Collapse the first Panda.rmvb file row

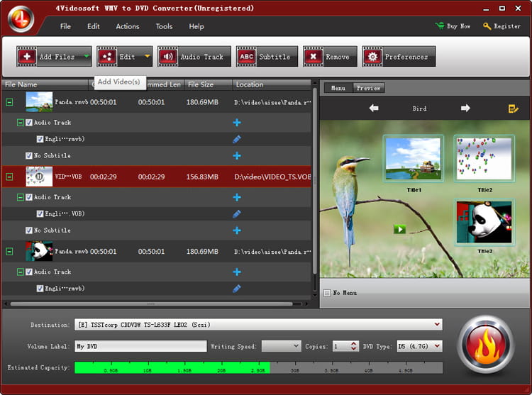9,102
